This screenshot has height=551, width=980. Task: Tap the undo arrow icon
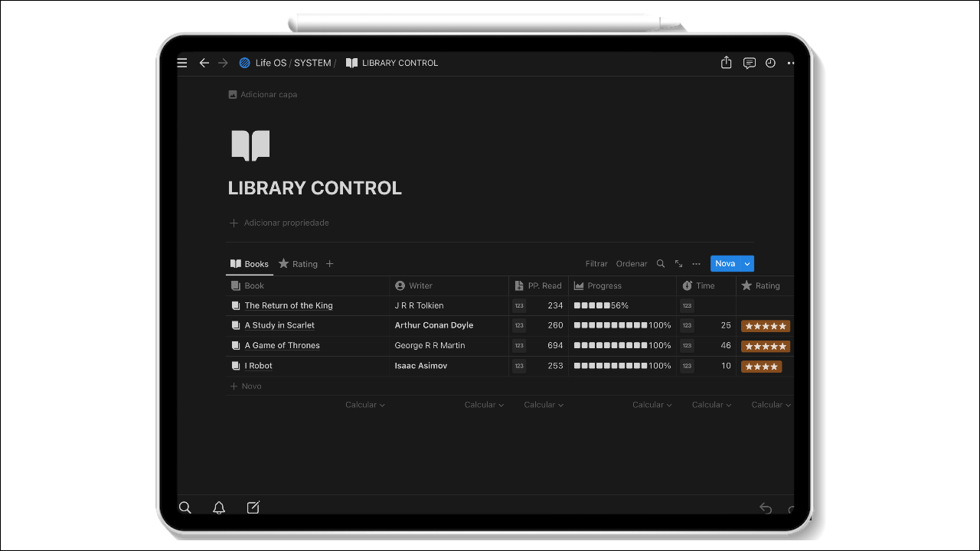tap(765, 508)
